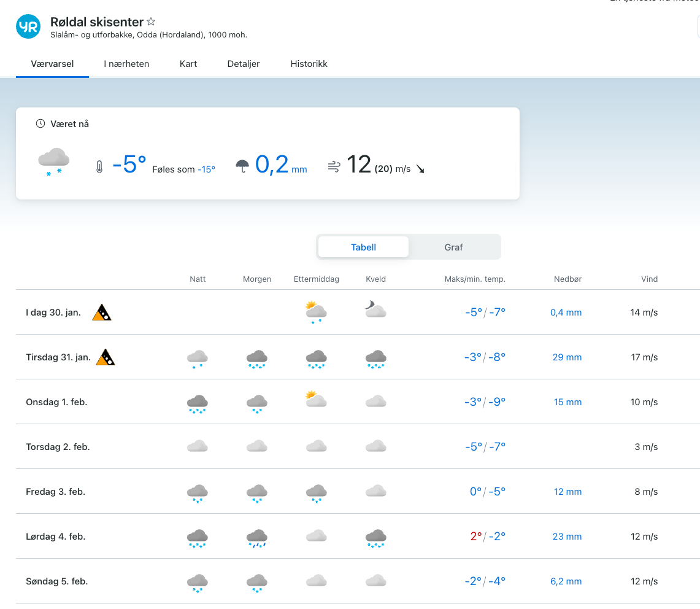The width and height of the screenshot is (700, 609).
Task: Click the umbrella precipitation icon
Action: (242, 166)
